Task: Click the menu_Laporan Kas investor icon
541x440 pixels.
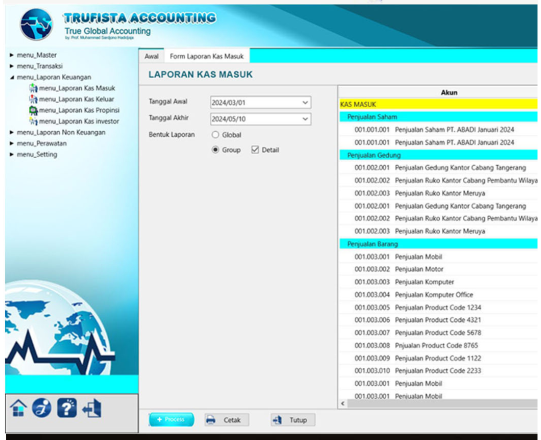Action: point(33,121)
